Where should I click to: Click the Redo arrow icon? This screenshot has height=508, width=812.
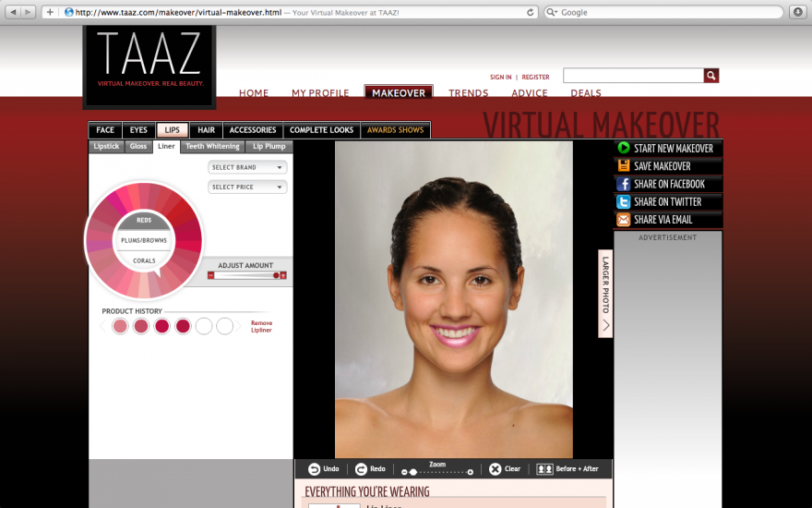(x=361, y=469)
